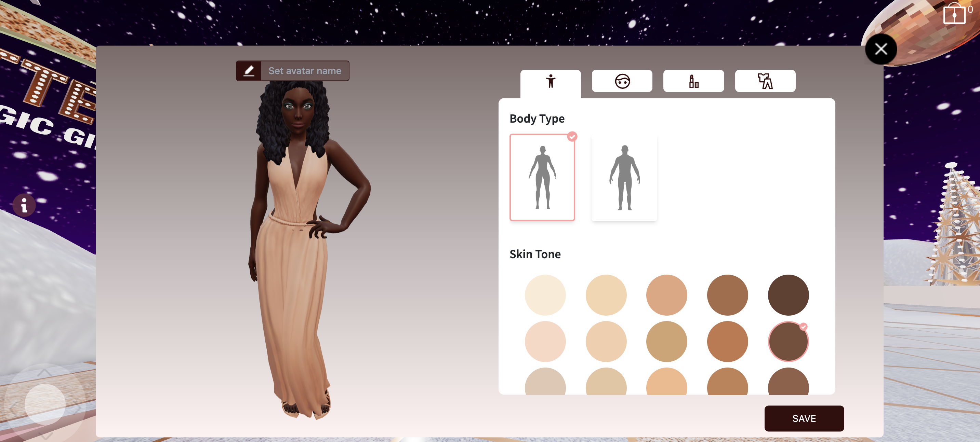Select the currently checked brown skin tone
Image resolution: width=980 pixels, height=442 pixels.
click(x=788, y=341)
